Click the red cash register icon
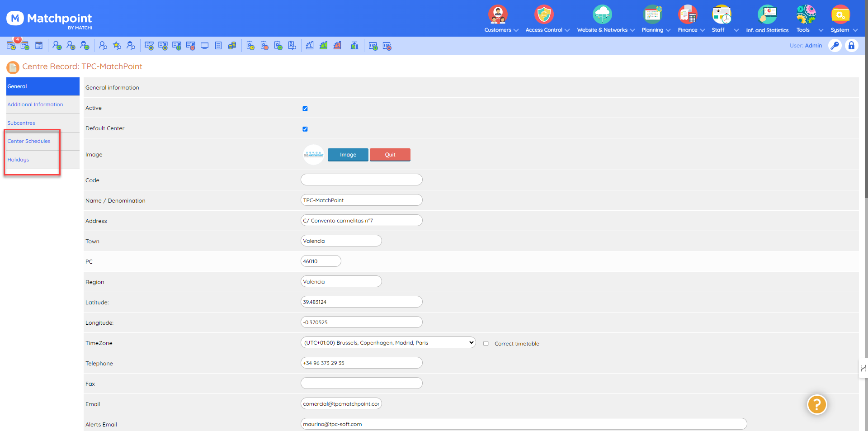The image size is (868, 431). point(337,46)
